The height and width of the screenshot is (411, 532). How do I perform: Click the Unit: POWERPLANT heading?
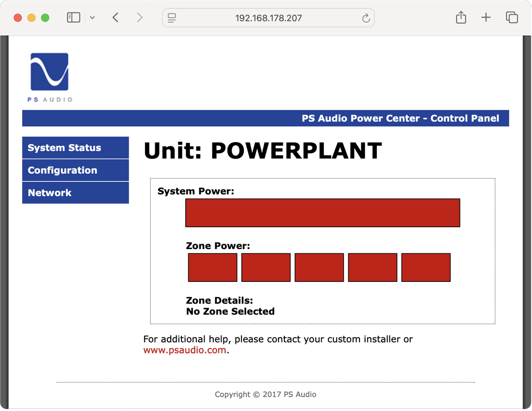pos(263,151)
